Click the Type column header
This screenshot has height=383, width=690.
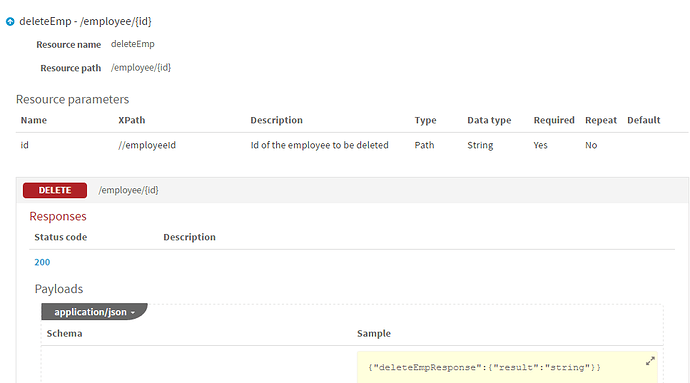click(426, 120)
